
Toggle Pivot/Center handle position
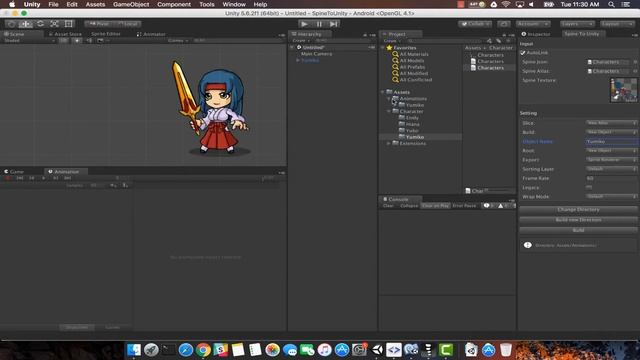coord(99,24)
